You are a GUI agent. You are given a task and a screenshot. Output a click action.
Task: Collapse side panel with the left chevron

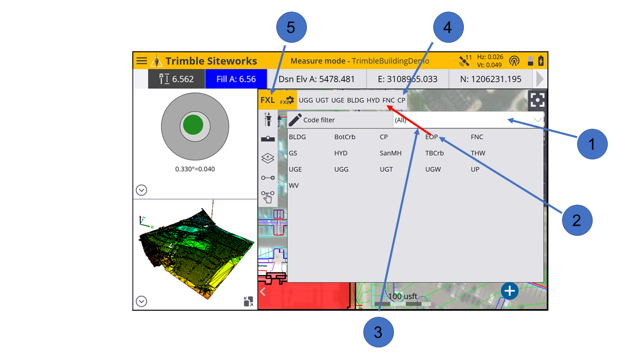[x=262, y=291]
